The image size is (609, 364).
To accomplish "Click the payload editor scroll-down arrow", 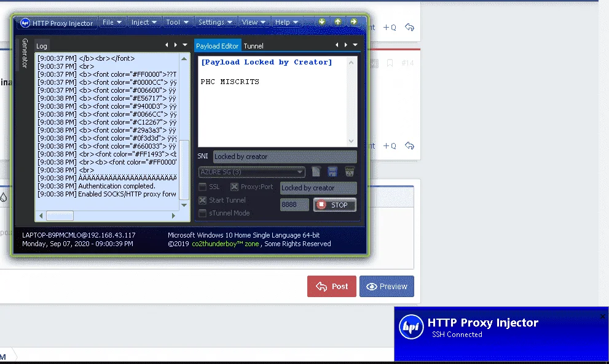I will pos(351,141).
